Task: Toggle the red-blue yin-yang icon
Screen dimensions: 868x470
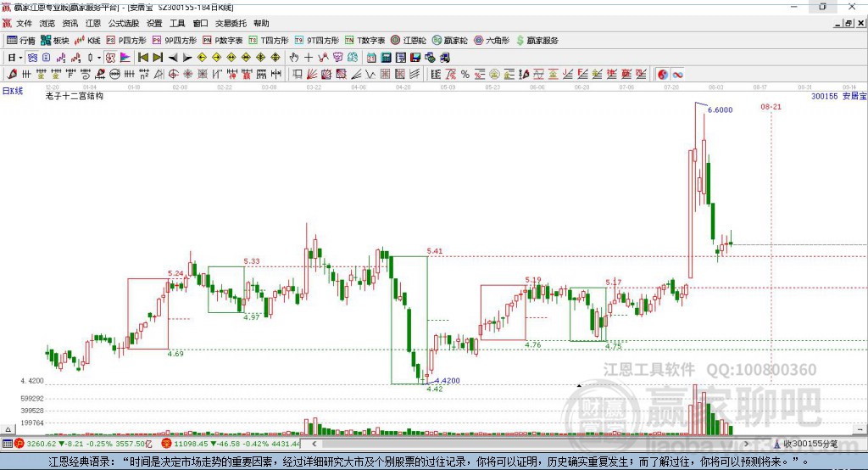Action: [x=663, y=75]
